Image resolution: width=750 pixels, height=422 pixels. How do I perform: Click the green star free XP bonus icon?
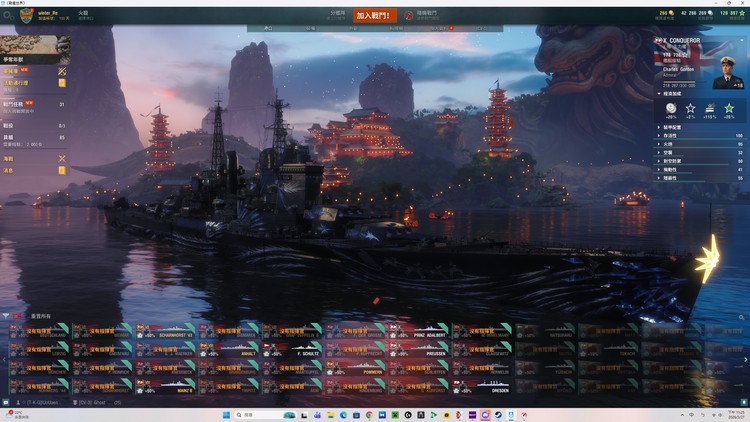pyautogui.click(x=729, y=108)
